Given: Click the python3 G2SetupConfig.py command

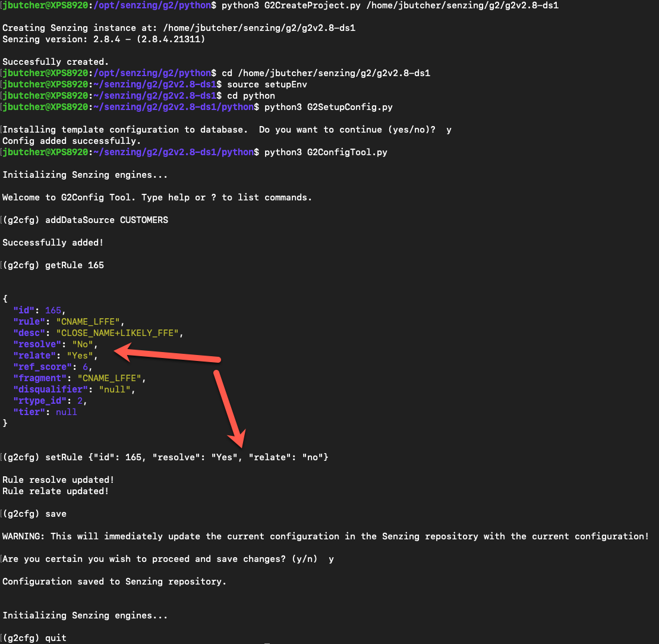Looking at the screenshot, I should [x=328, y=107].
